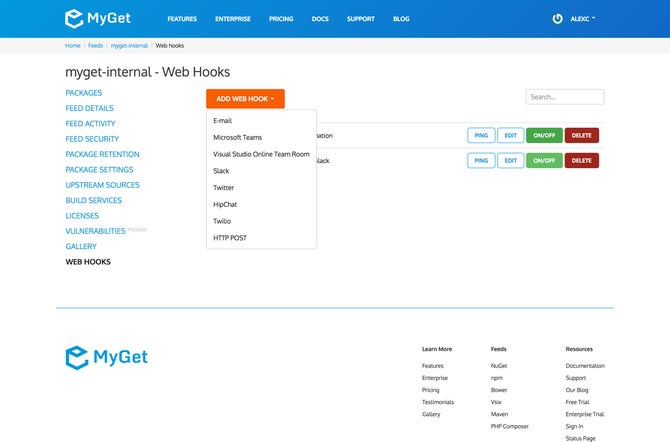Delete the first web hook
The height and width of the screenshot is (442, 670).
point(582,135)
